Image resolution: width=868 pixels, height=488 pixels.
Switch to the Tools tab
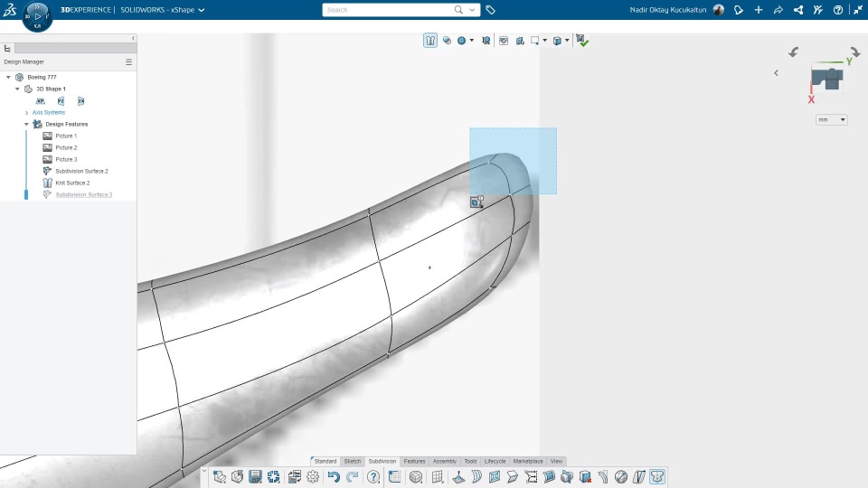[x=470, y=461]
